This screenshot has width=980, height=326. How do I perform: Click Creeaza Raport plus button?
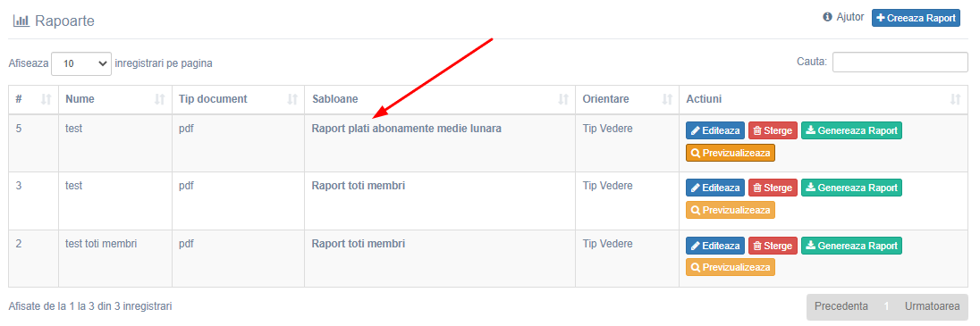916,18
